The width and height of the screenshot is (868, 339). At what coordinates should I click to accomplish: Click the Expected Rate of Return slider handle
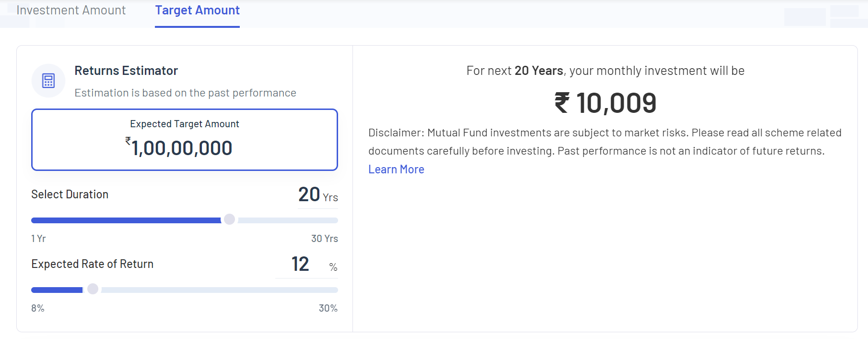(x=93, y=289)
